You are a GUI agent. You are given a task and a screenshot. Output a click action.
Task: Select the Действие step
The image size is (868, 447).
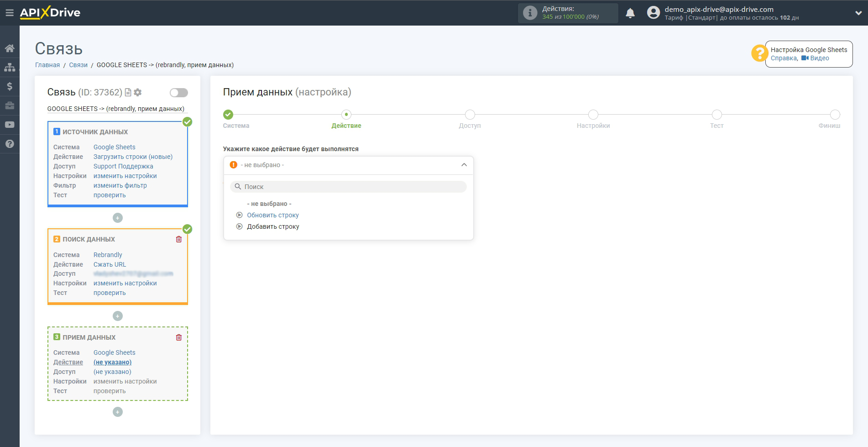346,115
